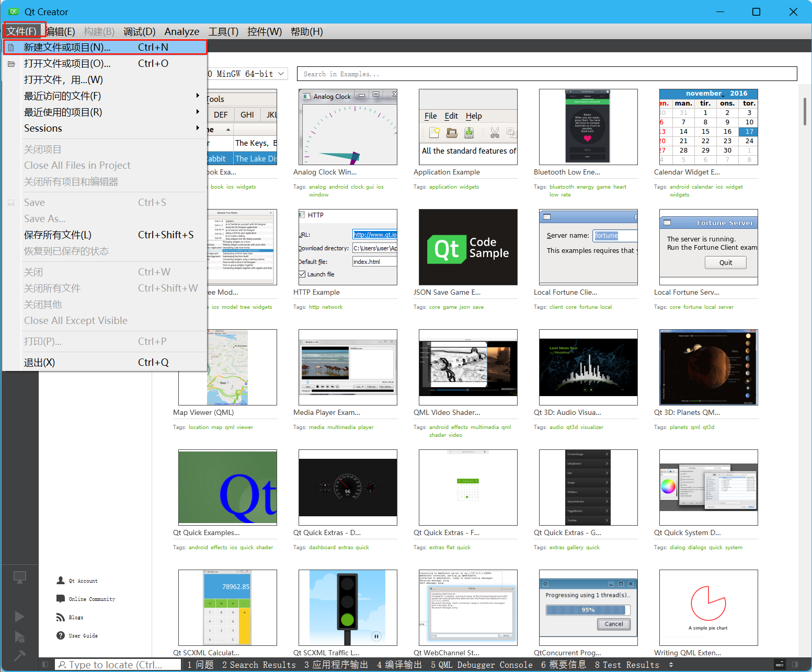Click the Blogs RSS icon
The height and width of the screenshot is (672, 812).
pos(61,617)
